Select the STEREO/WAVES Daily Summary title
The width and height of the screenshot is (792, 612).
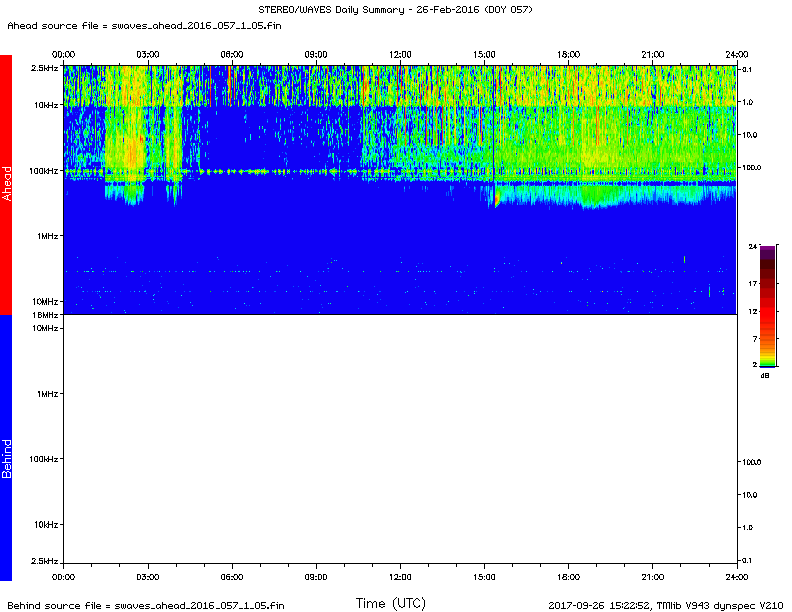click(x=395, y=9)
